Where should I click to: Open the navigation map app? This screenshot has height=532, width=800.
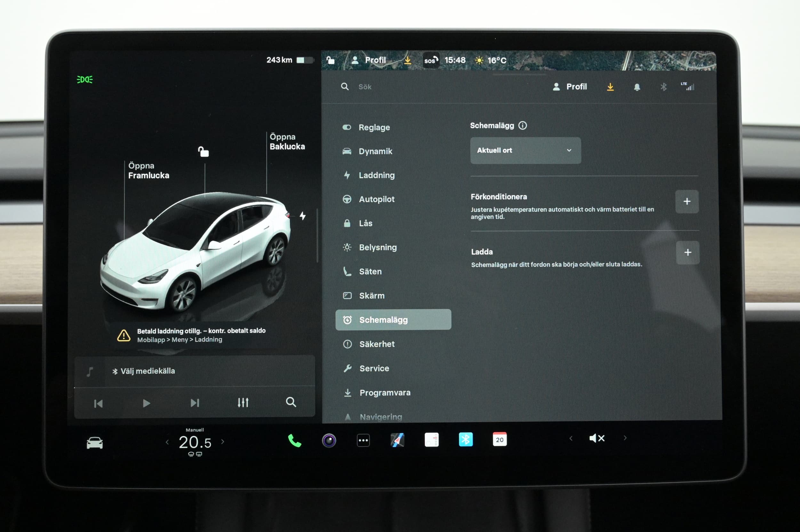click(397, 440)
